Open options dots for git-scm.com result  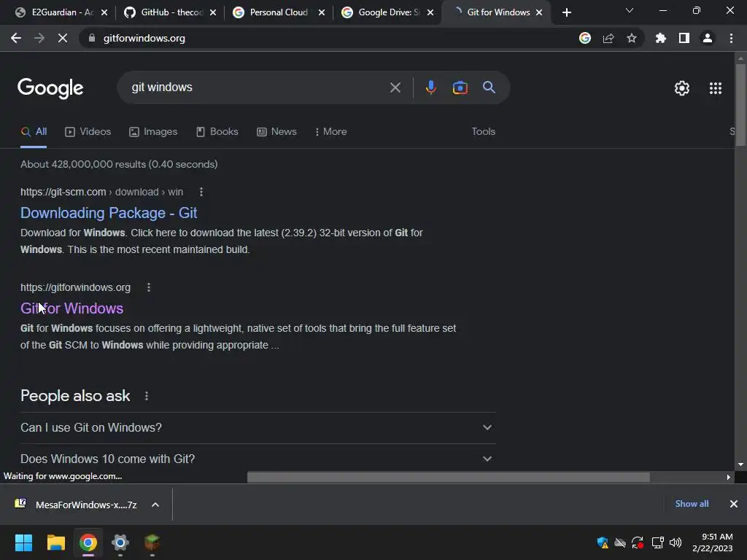click(x=201, y=192)
